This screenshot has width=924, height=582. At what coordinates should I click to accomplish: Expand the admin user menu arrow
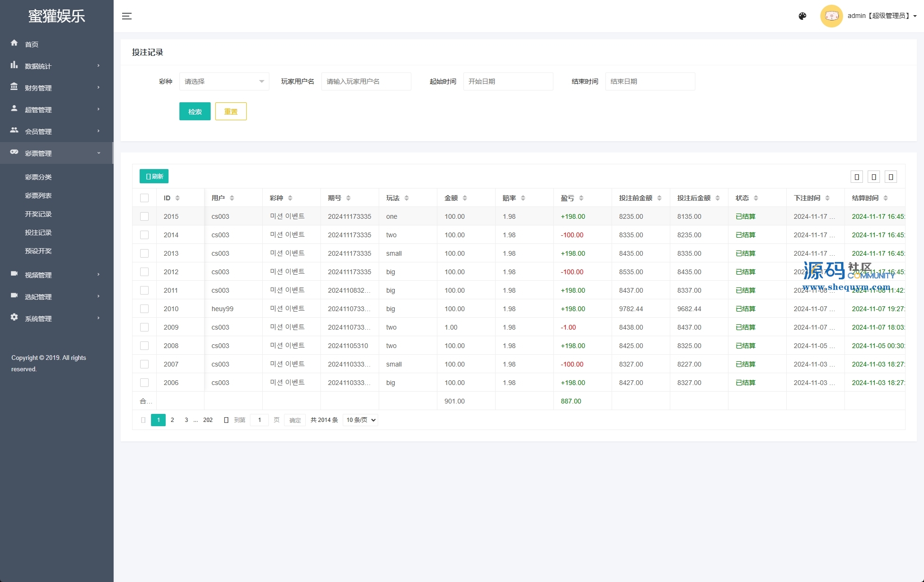tap(915, 16)
